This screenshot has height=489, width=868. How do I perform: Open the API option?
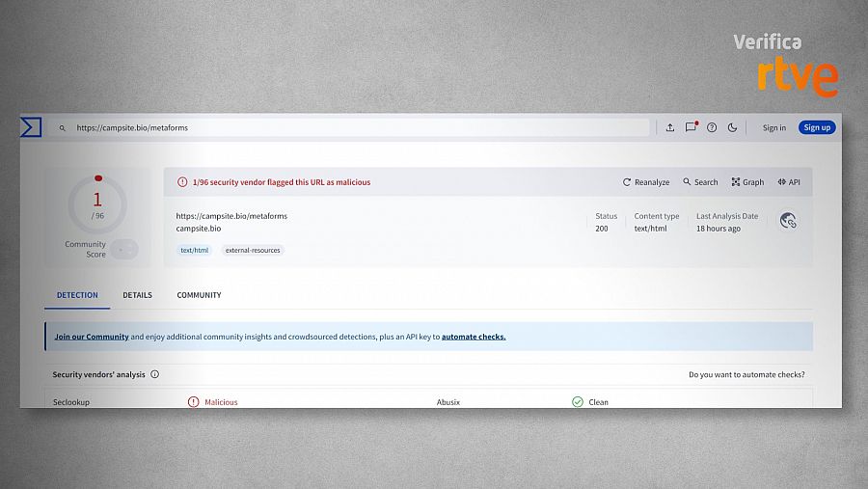click(x=789, y=182)
